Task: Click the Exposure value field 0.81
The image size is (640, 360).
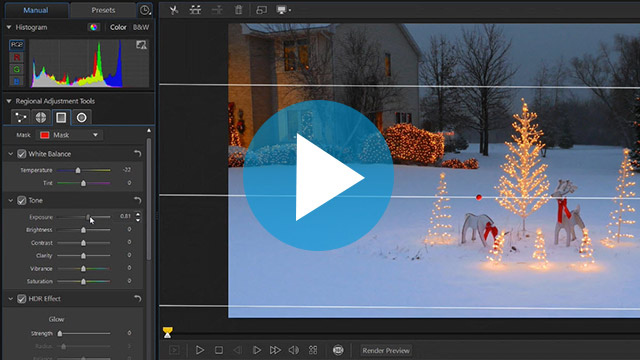Action: (x=125, y=216)
